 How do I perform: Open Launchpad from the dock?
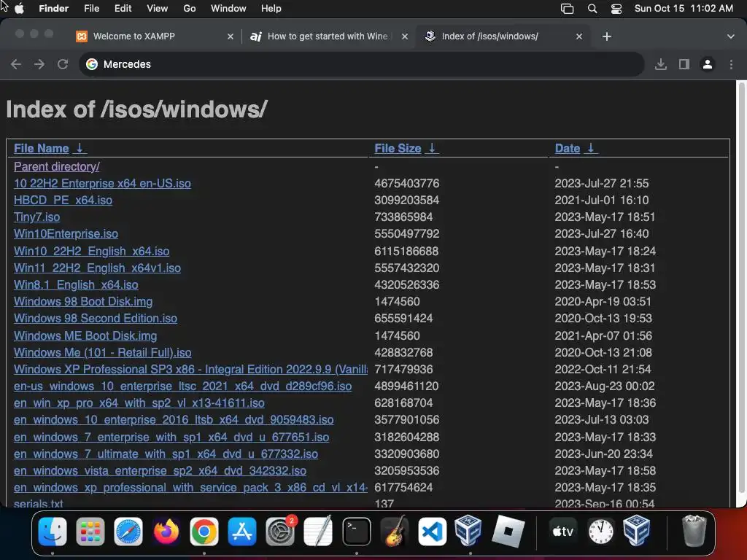[x=90, y=531]
